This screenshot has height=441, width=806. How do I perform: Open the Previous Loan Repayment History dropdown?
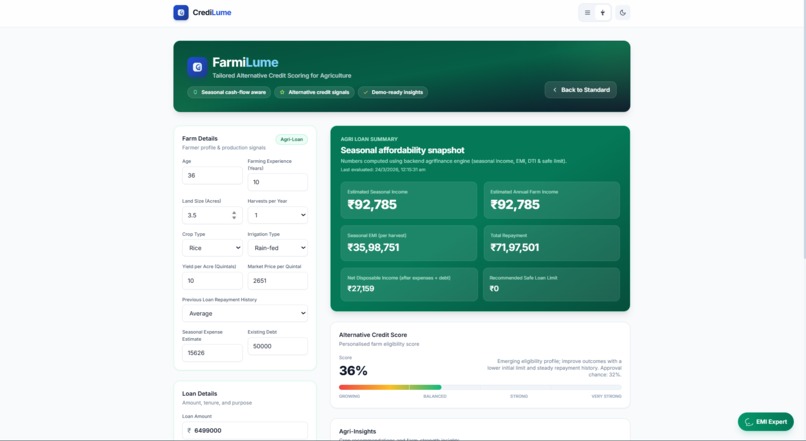point(245,314)
